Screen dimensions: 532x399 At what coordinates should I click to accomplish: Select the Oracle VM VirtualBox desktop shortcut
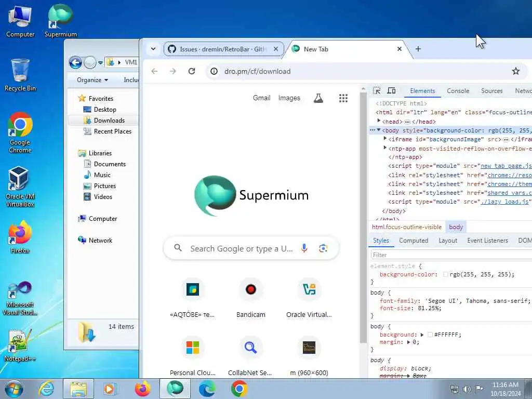[x=20, y=187]
